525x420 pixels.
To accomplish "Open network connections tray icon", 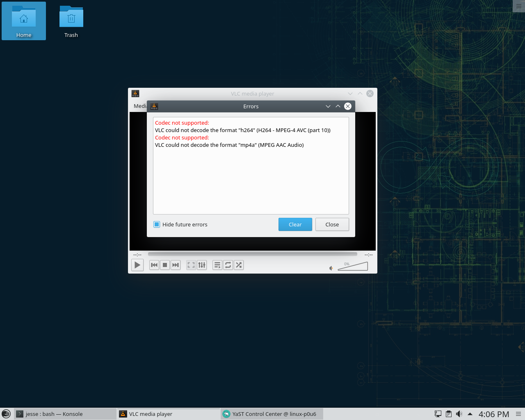I will (438, 414).
